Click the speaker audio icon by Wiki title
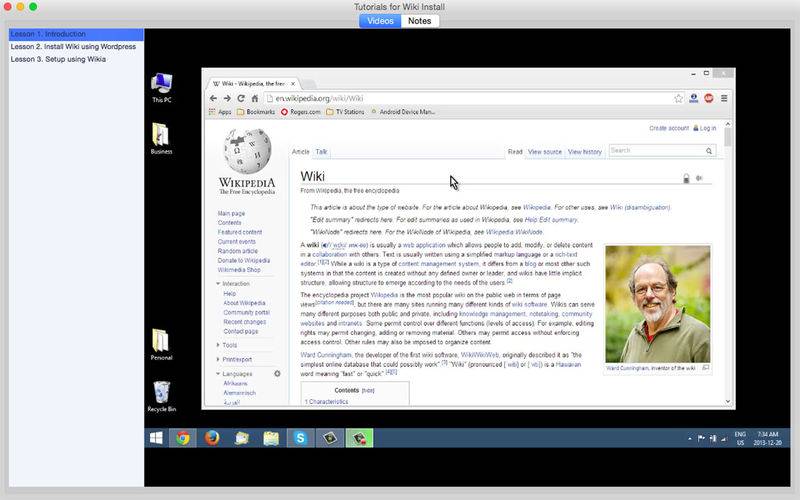 pos(699,178)
